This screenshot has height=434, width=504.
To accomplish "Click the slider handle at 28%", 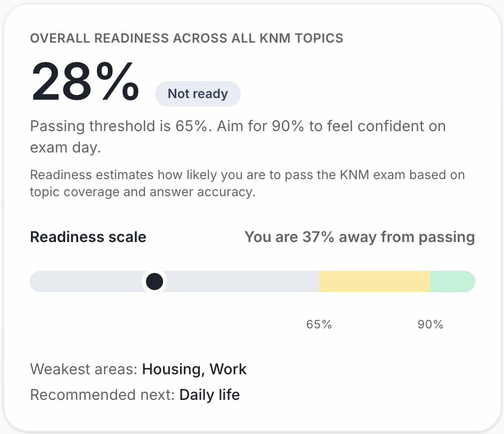I will pyautogui.click(x=155, y=282).
